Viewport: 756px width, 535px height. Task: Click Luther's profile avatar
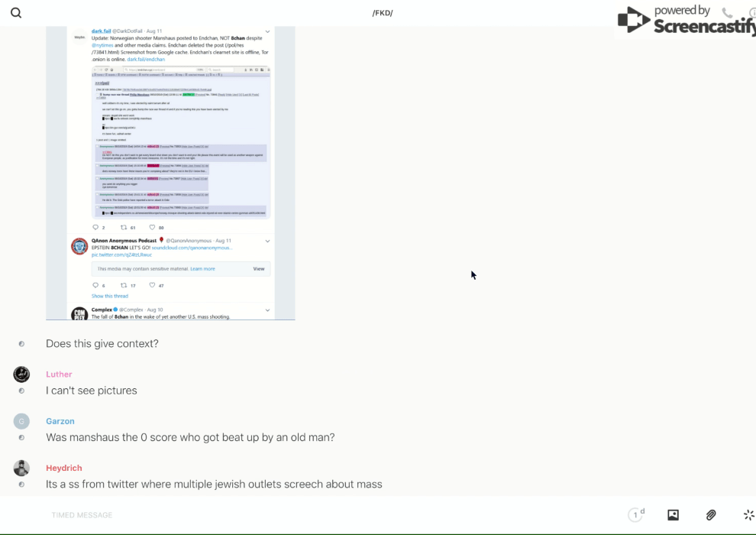point(21,374)
